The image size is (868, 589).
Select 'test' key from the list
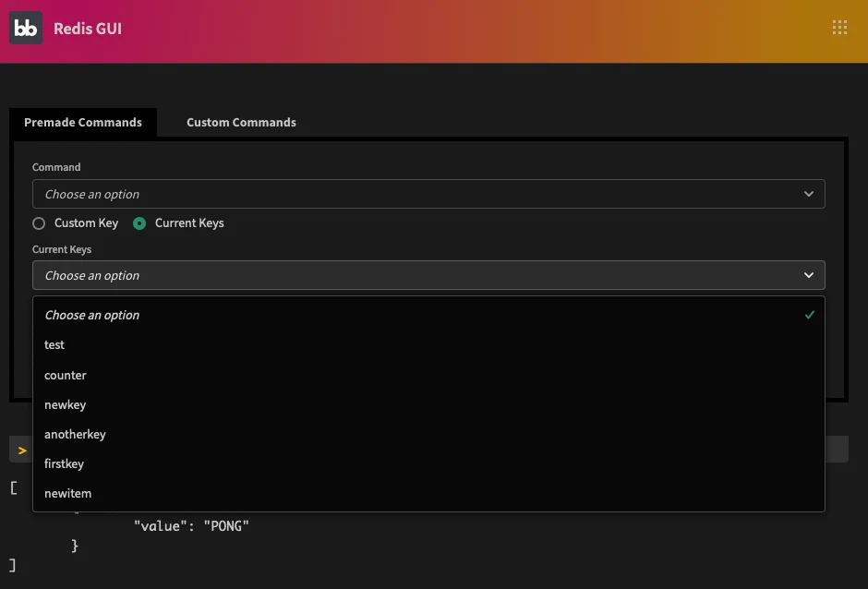click(428, 345)
